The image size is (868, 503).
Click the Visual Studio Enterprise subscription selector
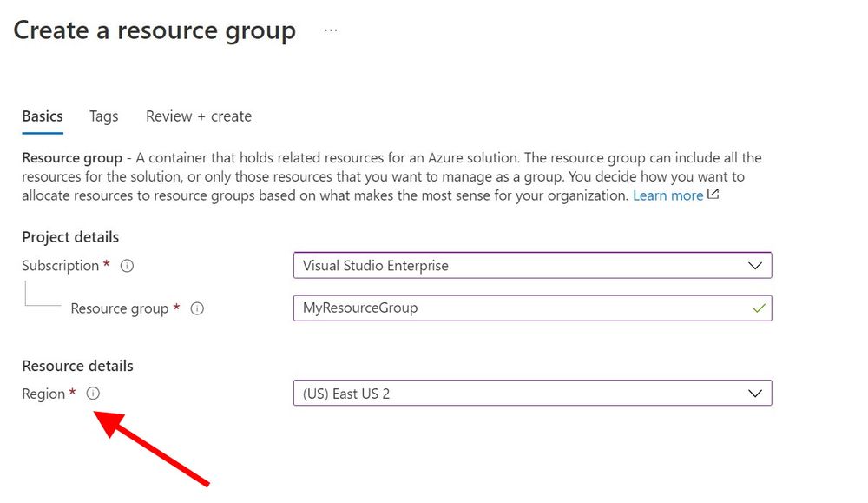(x=533, y=265)
